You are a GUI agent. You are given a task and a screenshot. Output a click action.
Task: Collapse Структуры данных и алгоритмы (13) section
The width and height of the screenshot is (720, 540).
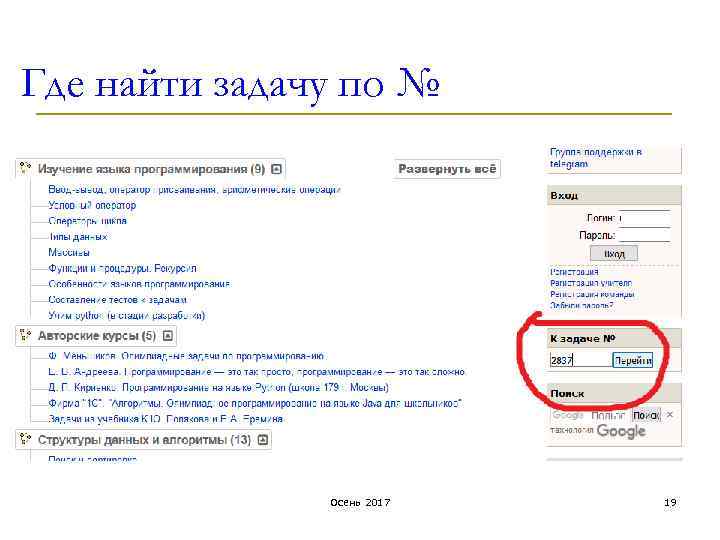[x=263, y=439]
